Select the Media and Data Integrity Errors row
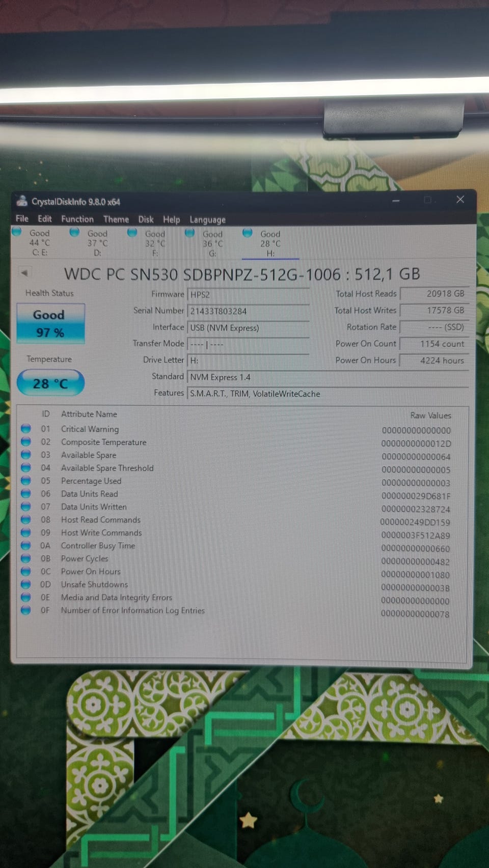 [242, 598]
